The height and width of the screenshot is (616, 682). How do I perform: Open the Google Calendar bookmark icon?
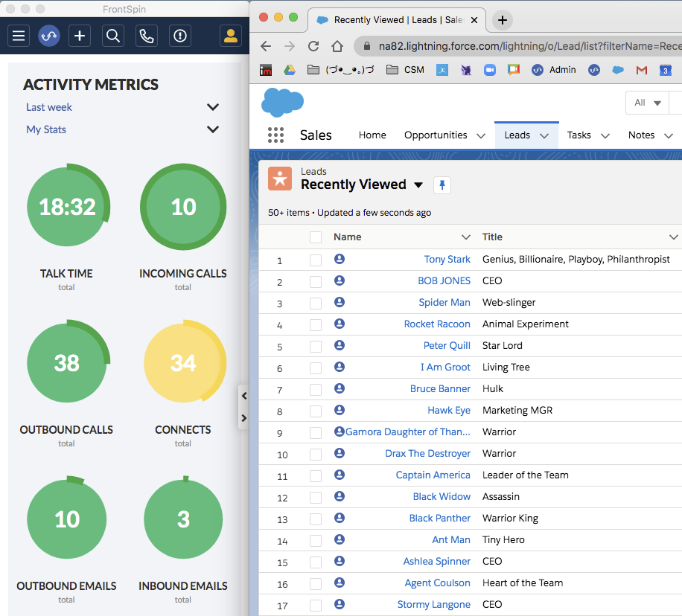666,69
